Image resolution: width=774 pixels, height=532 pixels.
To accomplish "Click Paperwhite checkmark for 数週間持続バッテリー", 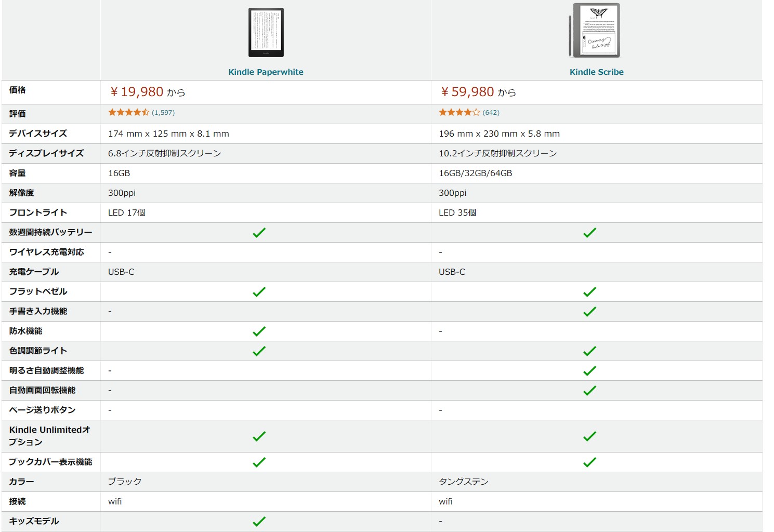I will coord(259,232).
